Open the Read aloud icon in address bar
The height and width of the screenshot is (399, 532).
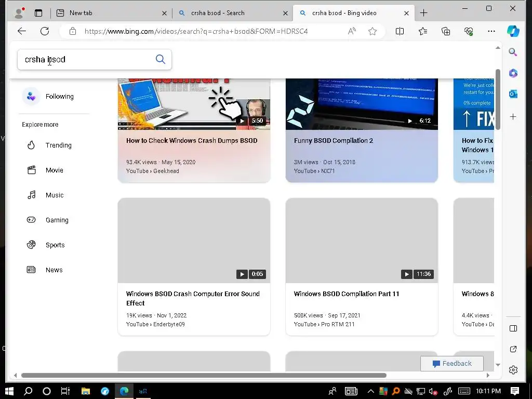[x=352, y=31]
